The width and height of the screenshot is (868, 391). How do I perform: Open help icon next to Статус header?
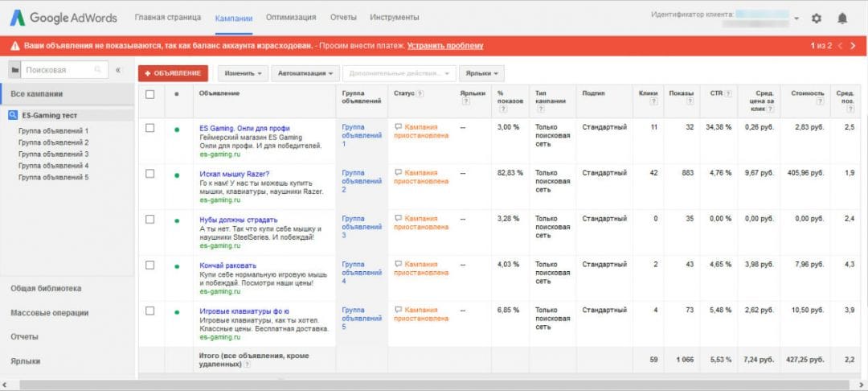point(420,93)
